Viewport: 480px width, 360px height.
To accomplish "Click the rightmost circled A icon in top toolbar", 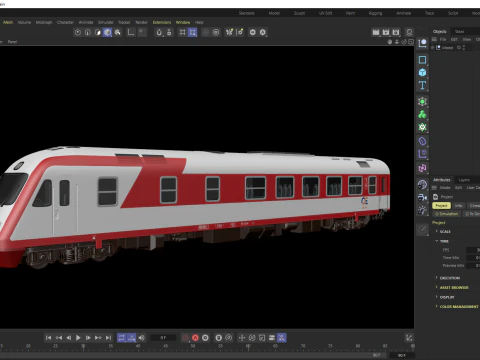I will coord(263,32).
